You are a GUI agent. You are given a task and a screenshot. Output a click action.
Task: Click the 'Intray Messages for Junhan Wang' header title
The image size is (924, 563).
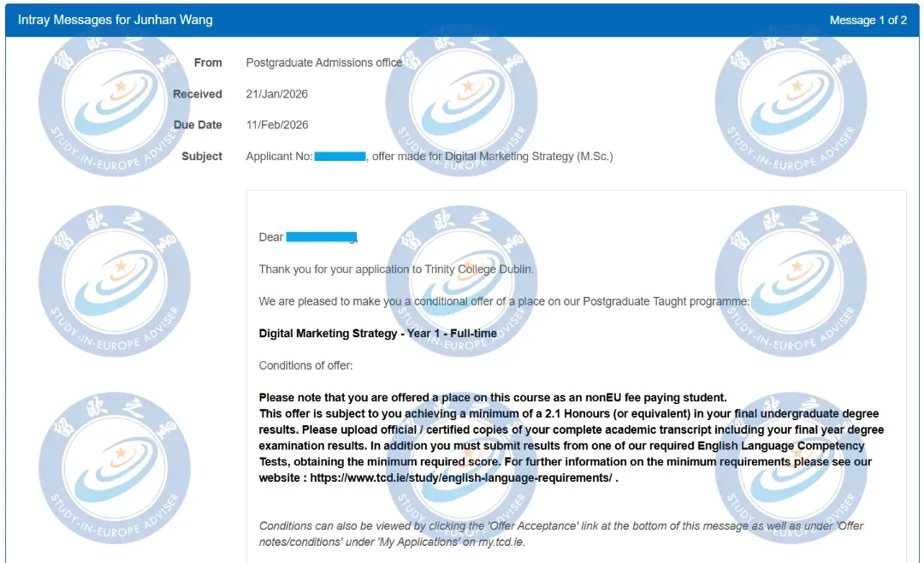coord(115,20)
